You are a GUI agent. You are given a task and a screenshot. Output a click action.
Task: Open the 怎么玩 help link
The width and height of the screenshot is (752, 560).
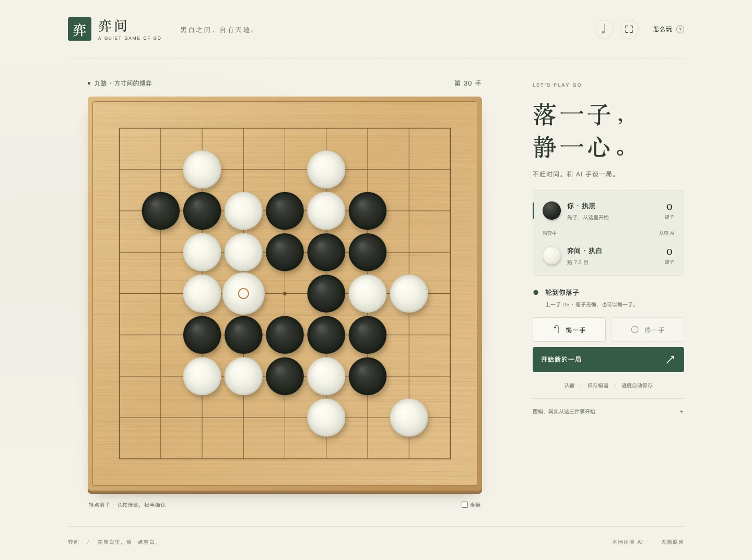668,29
